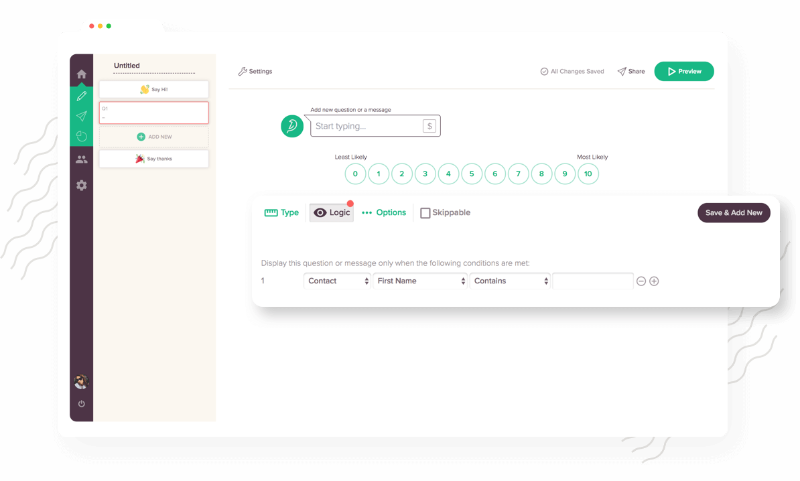This screenshot has width=800, height=481.
Task: Open the gear settings icon in sidebar
Action: (x=81, y=185)
